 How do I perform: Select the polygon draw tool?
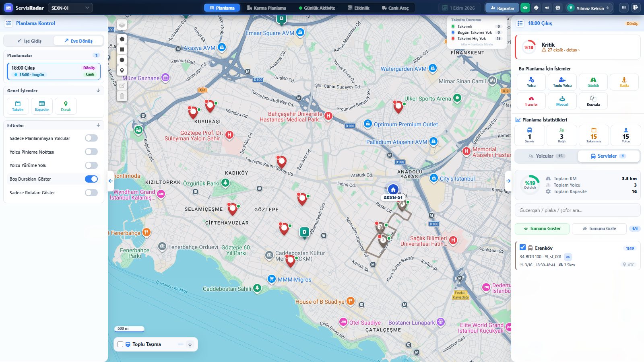click(122, 39)
